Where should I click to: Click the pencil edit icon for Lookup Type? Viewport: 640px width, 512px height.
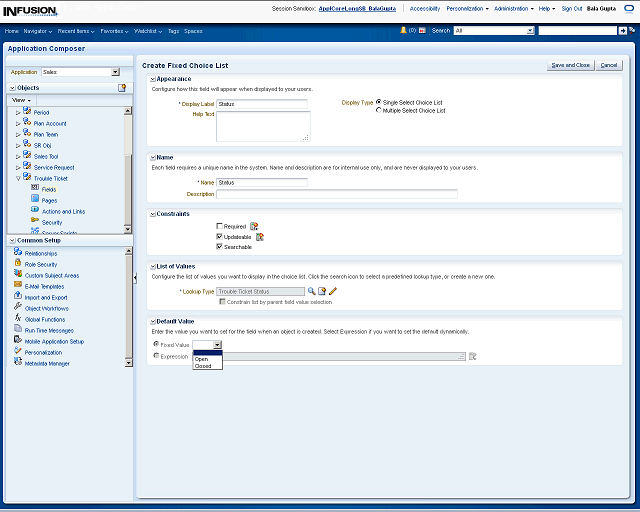coord(333,291)
